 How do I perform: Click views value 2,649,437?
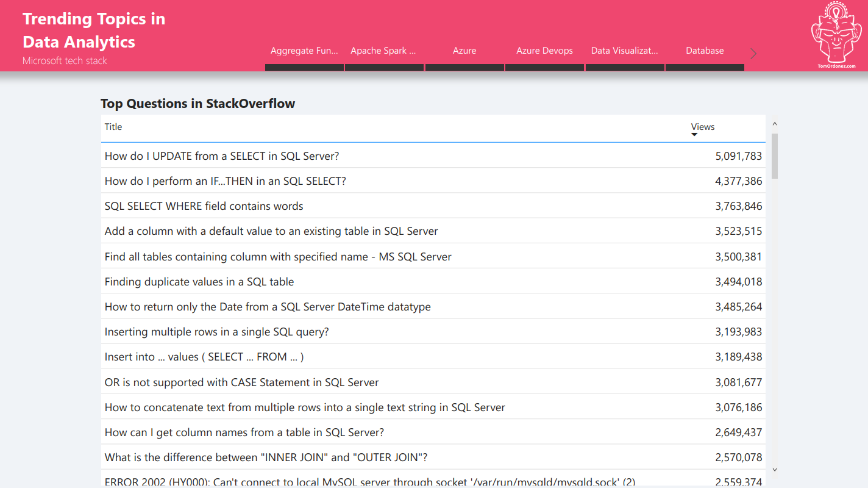(x=739, y=432)
